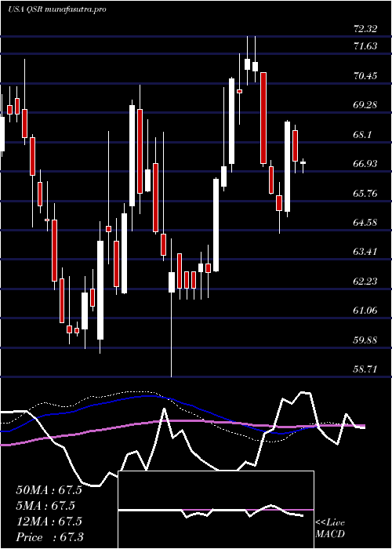Click the 69.28 price axis label
Screen dimensions: 392x549
365,104
